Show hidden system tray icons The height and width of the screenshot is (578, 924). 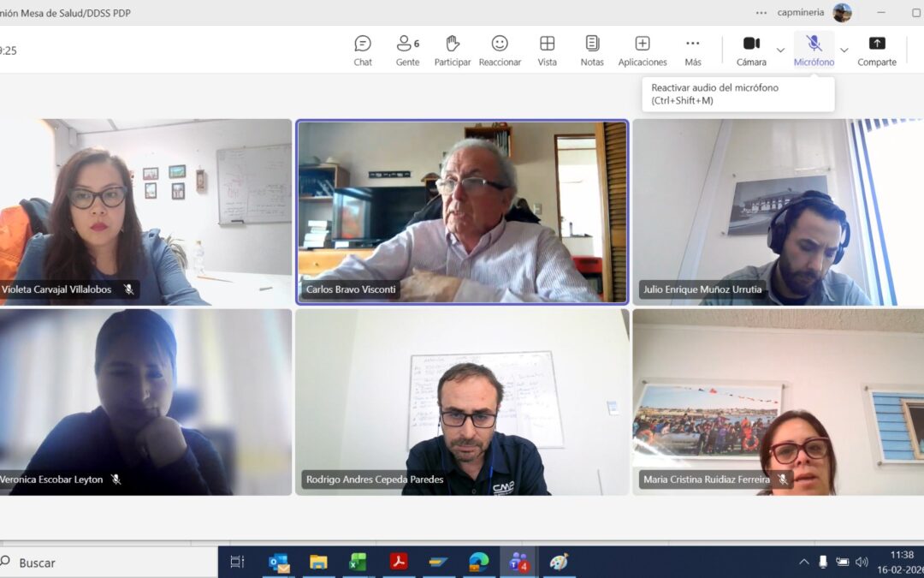[803, 562]
